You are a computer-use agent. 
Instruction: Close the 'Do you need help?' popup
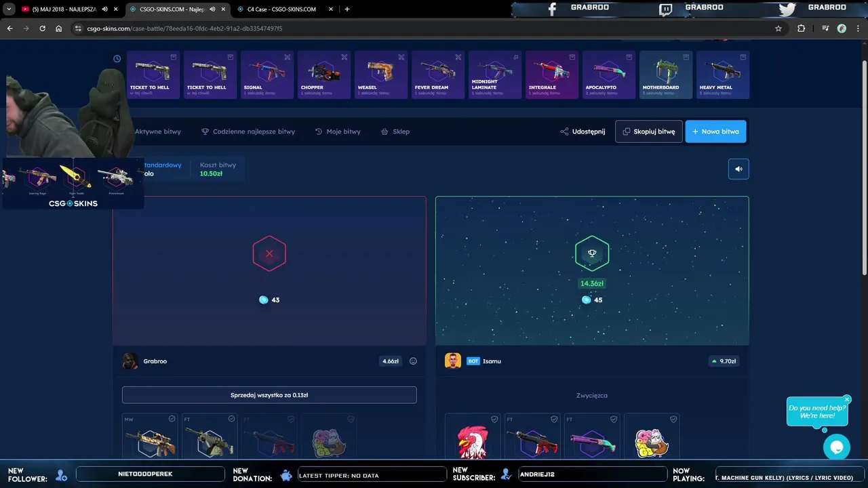(x=847, y=399)
